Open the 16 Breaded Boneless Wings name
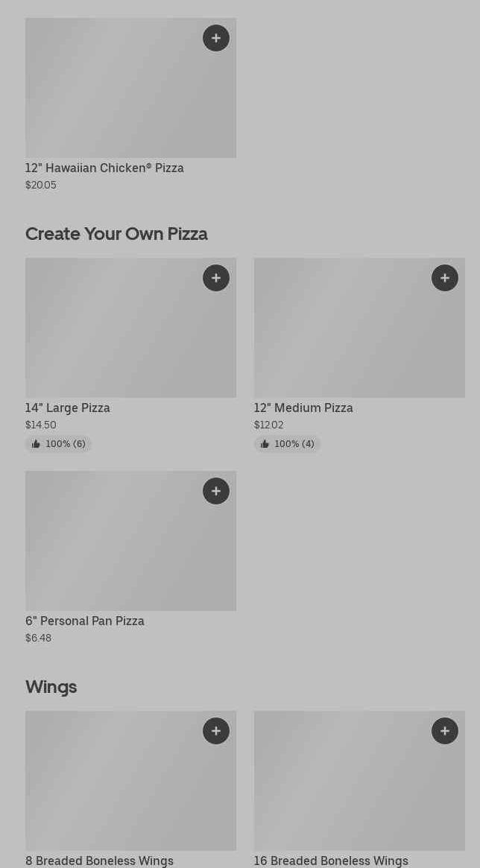The image size is (480, 868). (x=331, y=861)
